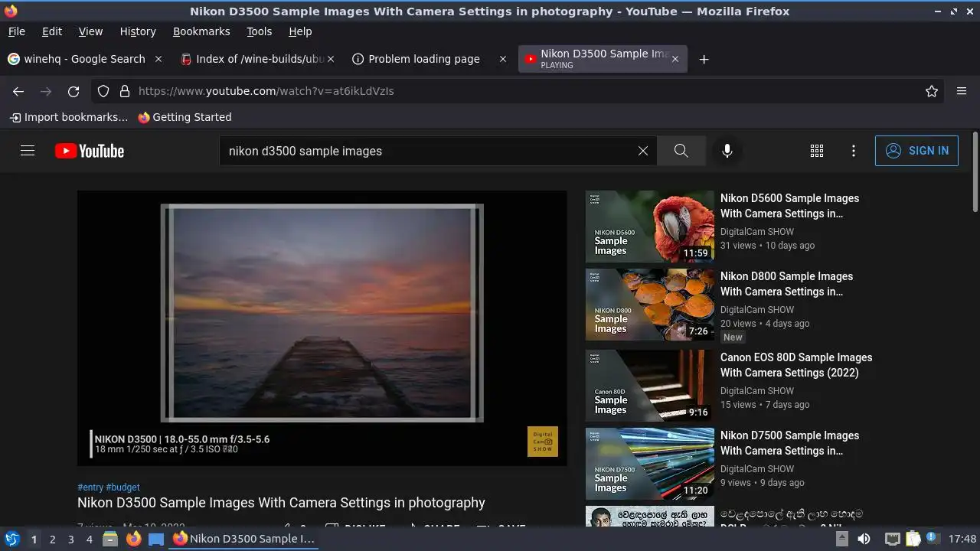Click the Nikon D800 orange mushrooms thumbnail
The height and width of the screenshot is (551, 980).
(x=650, y=305)
